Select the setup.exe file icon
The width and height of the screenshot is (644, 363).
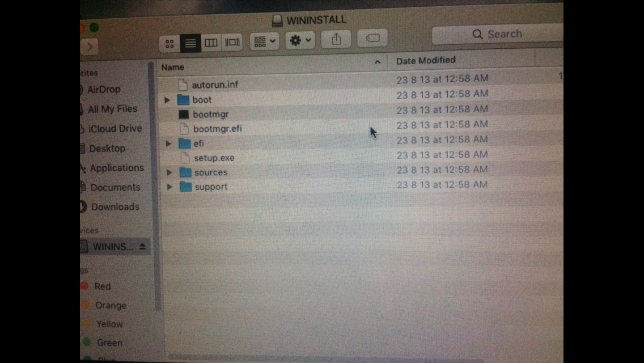(x=185, y=158)
